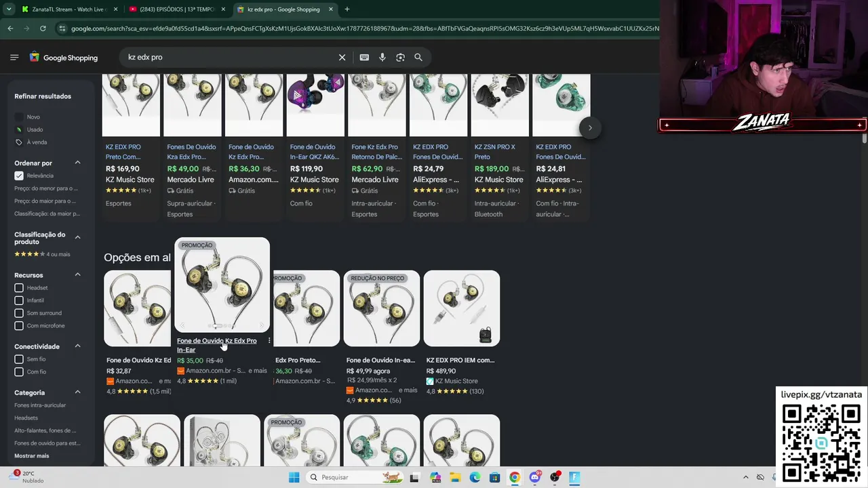Toggle the Com fio connectivity filter
The height and width of the screenshot is (488, 868).
19,372
